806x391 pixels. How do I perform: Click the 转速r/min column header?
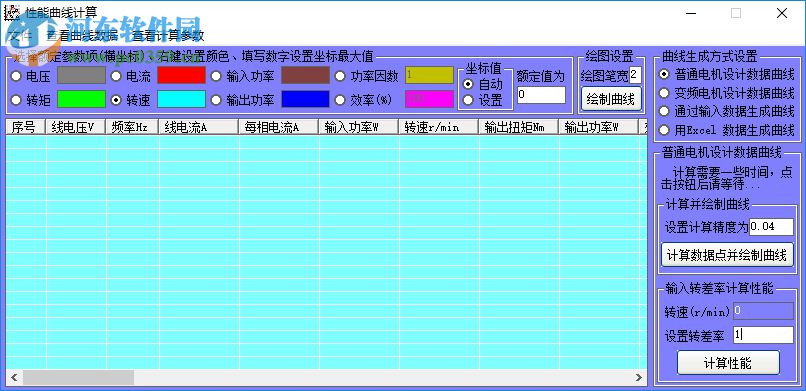click(438, 127)
